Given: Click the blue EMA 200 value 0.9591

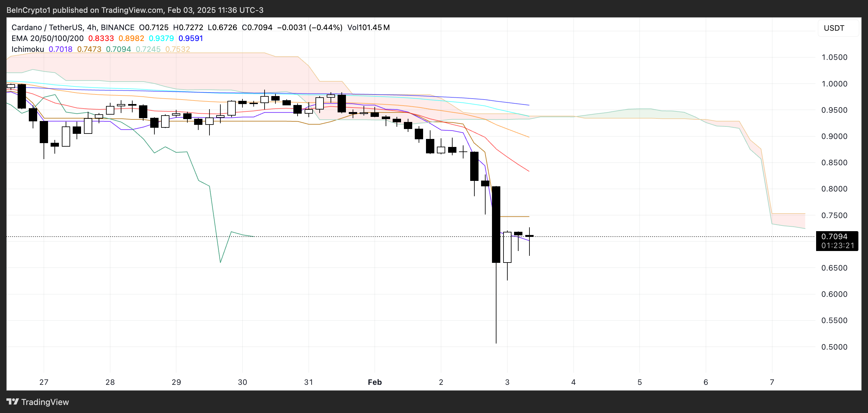Looking at the screenshot, I should pyautogui.click(x=191, y=38).
